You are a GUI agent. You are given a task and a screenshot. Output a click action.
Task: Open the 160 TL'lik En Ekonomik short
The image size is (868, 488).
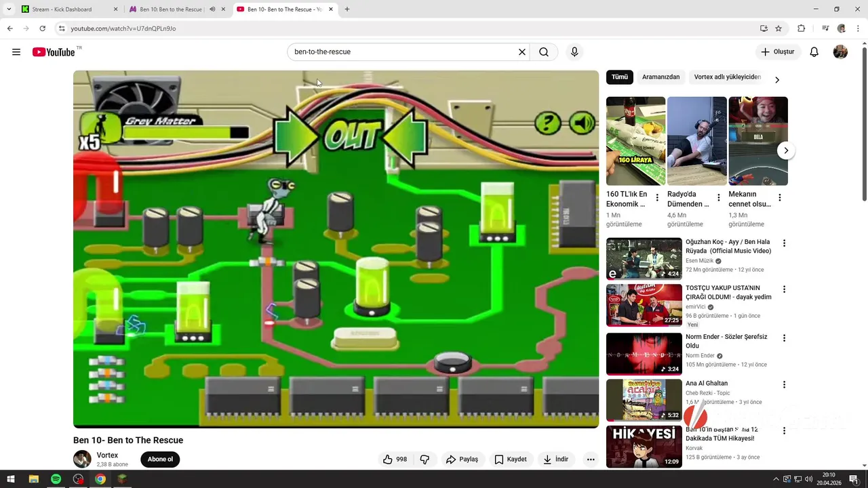click(x=635, y=141)
